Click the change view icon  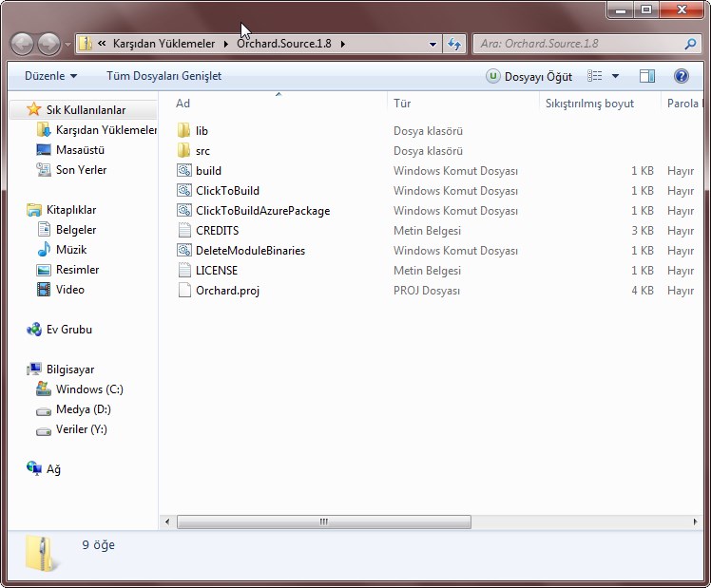595,76
